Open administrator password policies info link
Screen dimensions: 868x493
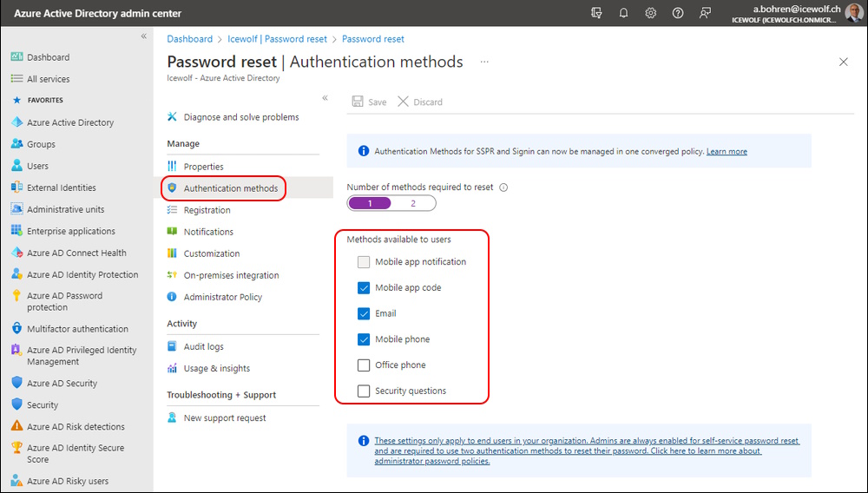tap(588, 450)
